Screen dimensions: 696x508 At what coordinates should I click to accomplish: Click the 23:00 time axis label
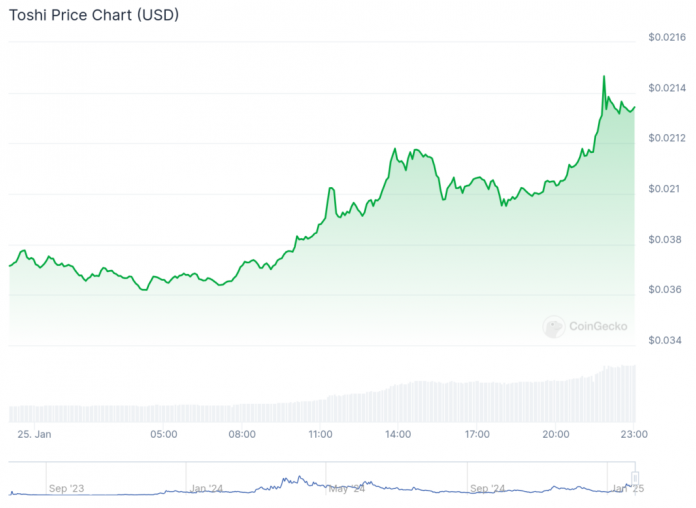pos(634,434)
